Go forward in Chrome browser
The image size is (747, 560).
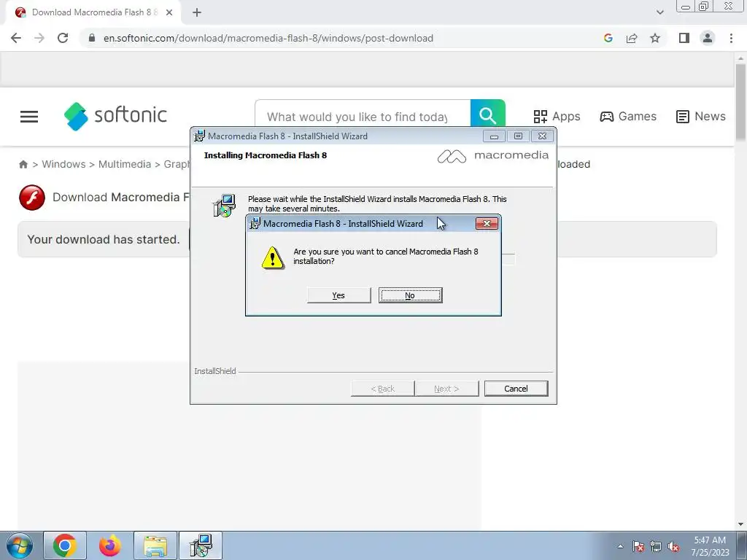point(39,38)
